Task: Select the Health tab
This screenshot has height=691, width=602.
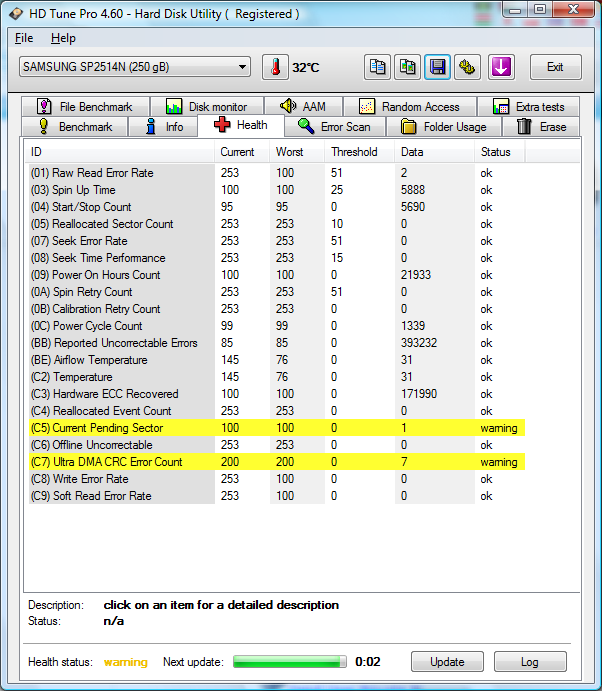Action: 241,125
